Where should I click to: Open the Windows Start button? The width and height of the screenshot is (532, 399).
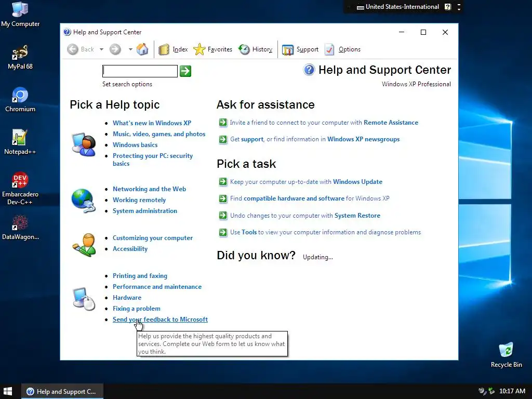(7, 391)
